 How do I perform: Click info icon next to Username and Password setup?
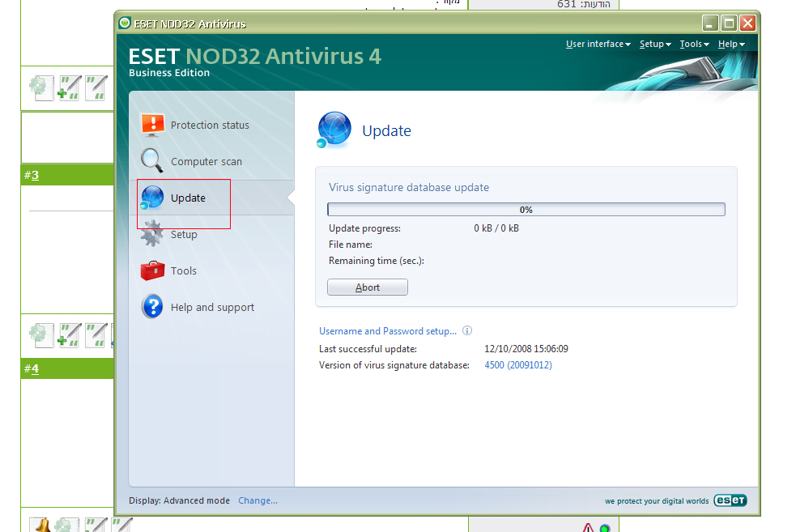[467, 330]
